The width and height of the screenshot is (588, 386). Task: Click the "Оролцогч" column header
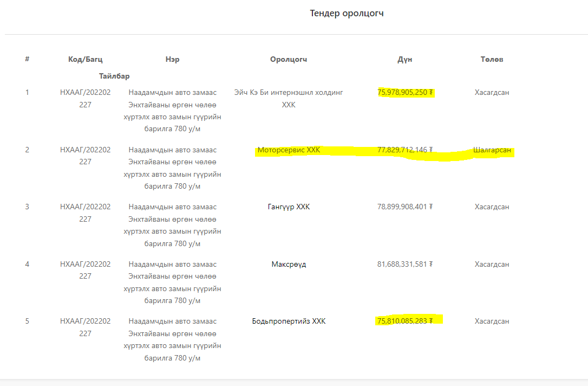coord(289,59)
